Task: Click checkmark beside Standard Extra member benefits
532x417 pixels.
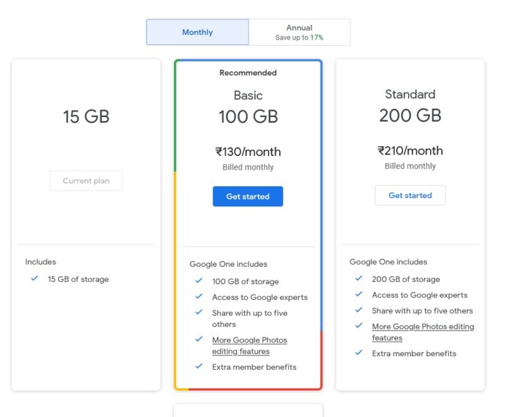Action: pyautogui.click(x=359, y=353)
